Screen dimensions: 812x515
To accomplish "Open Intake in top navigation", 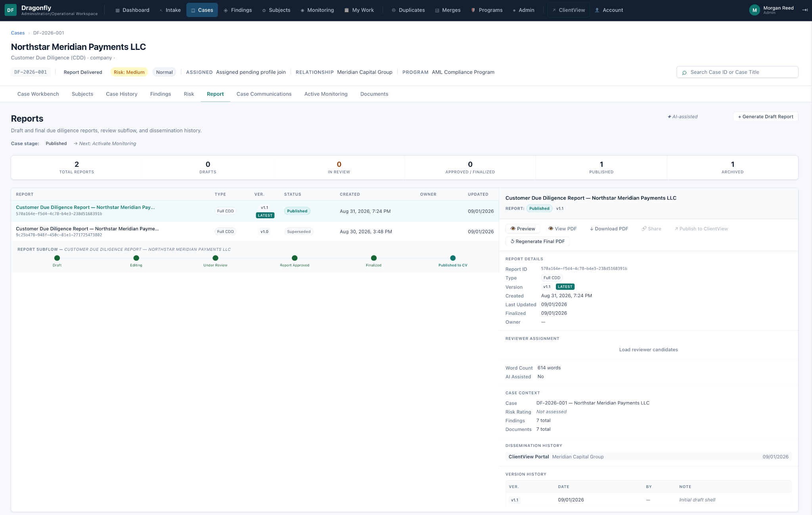I will click(x=170, y=10).
